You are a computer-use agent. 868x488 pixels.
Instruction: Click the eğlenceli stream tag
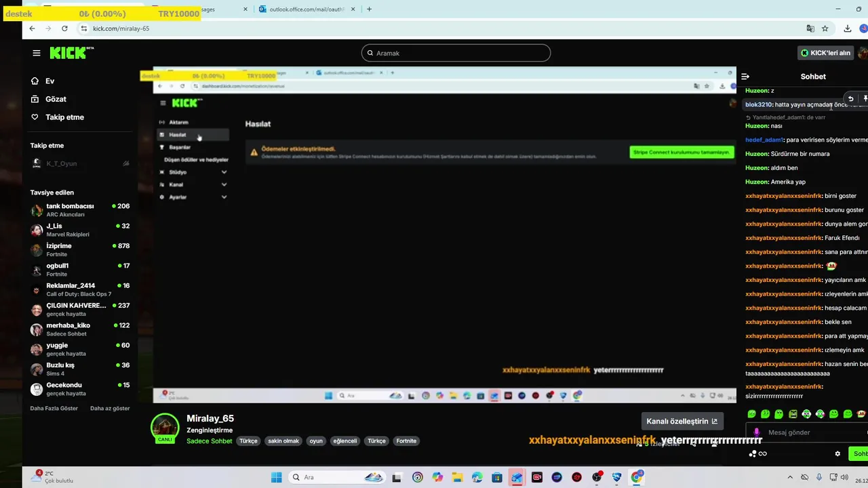point(344,441)
